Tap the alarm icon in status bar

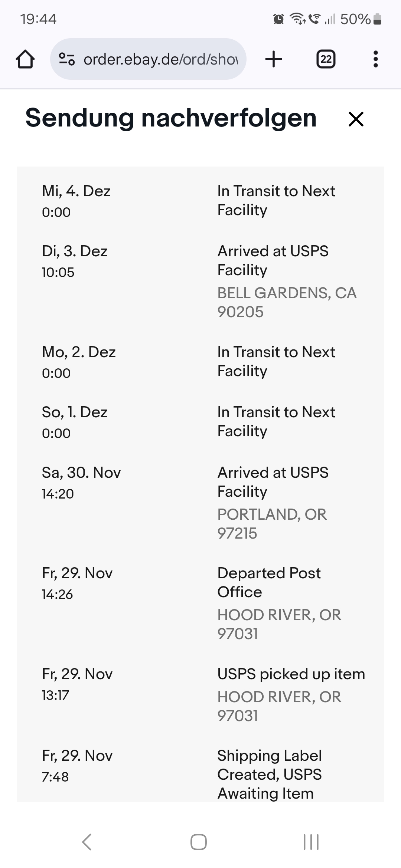(278, 19)
